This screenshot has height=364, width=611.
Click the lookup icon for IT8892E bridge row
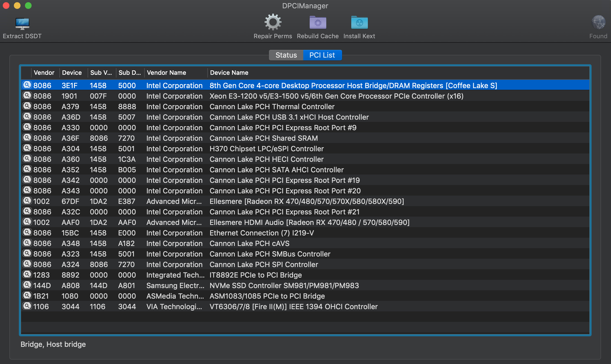pos(27,274)
